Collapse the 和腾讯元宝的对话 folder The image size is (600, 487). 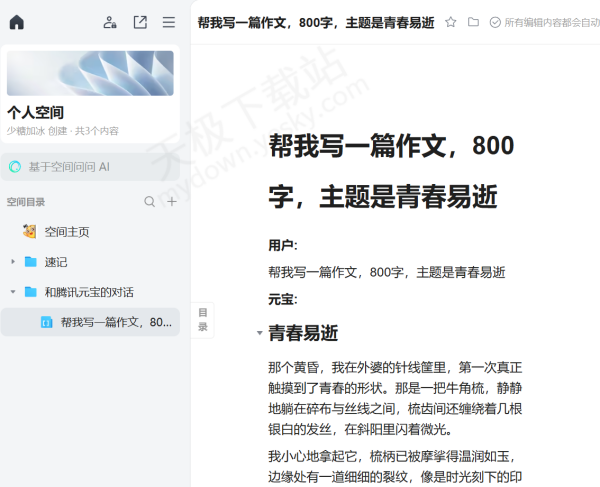(13, 292)
